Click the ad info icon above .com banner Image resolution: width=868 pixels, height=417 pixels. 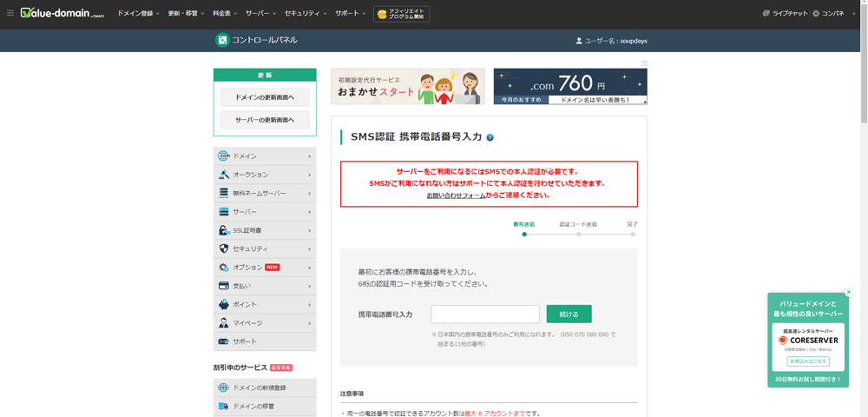click(x=644, y=63)
